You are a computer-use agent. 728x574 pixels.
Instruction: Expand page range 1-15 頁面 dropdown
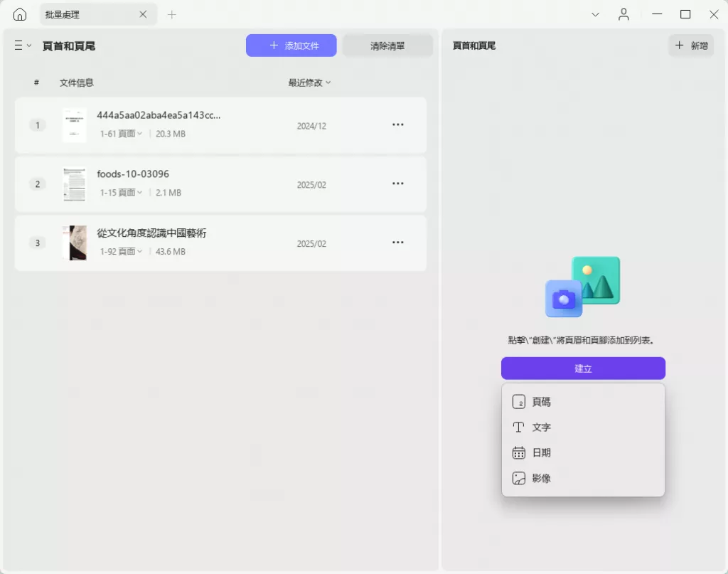pyautogui.click(x=121, y=192)
